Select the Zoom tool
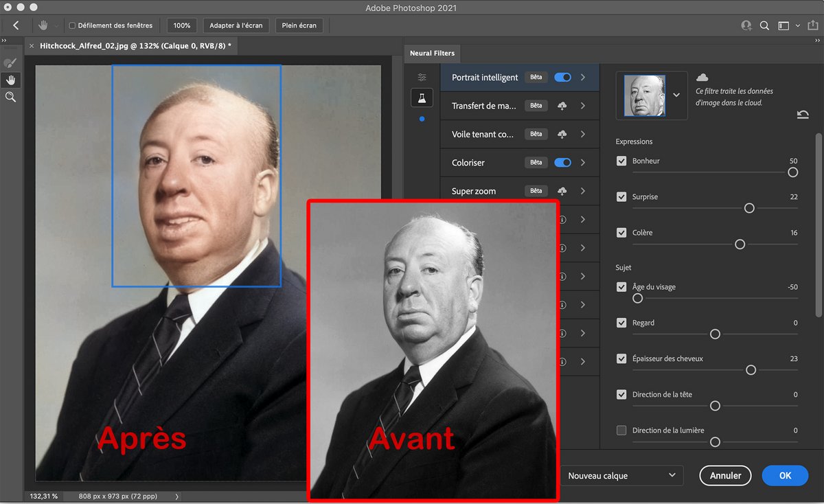Viewport: 824px width, 504px height. tap(10, 97)
